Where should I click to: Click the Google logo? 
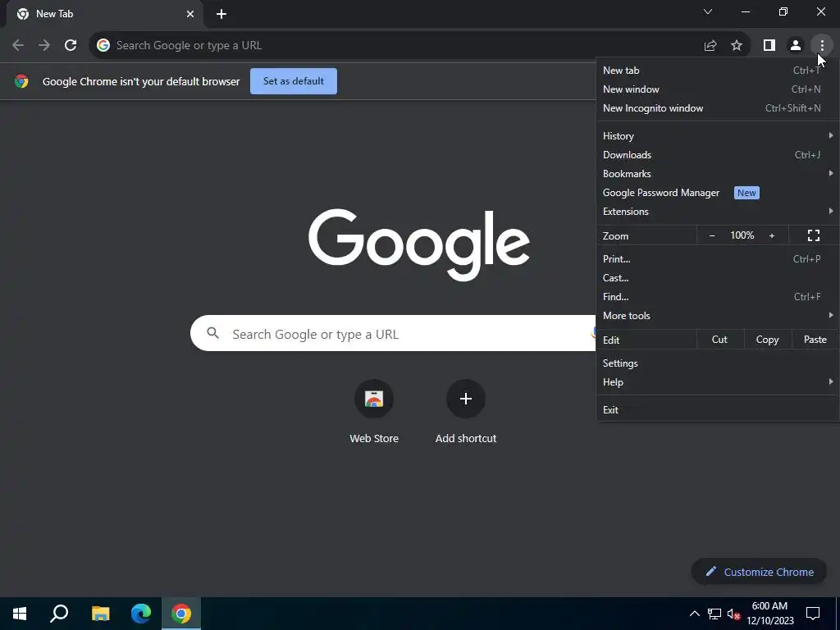419,244
